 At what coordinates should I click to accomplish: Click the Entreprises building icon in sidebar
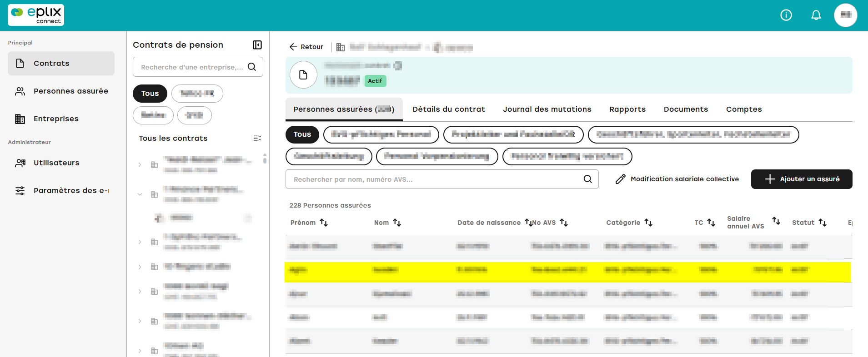20,119
